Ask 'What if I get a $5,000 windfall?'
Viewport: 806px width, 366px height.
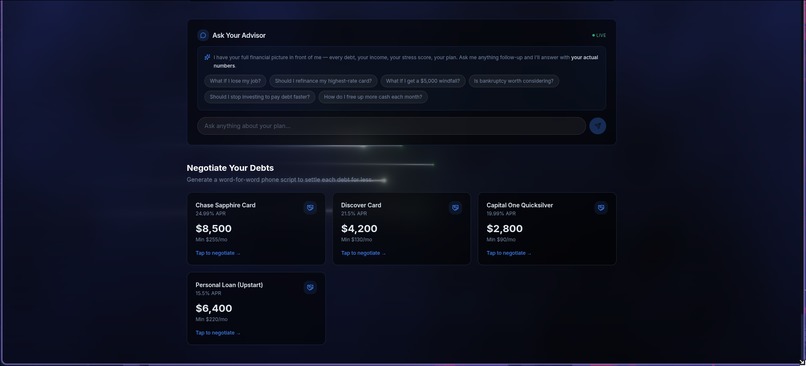tap(423, 81)
